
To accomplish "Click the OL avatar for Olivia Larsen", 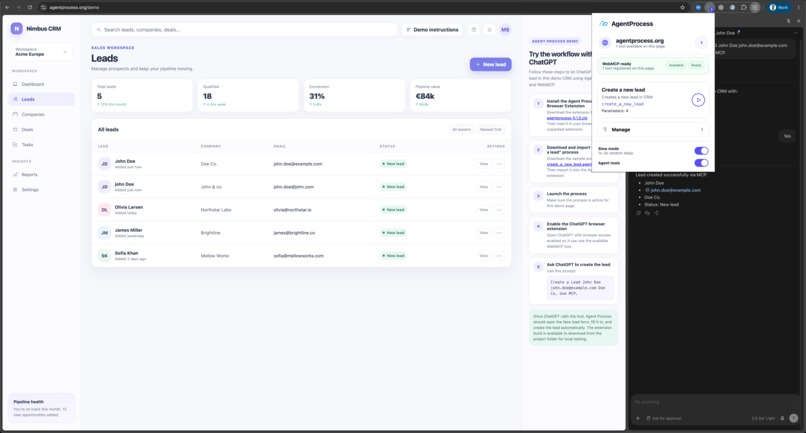I will click(104, 210).
